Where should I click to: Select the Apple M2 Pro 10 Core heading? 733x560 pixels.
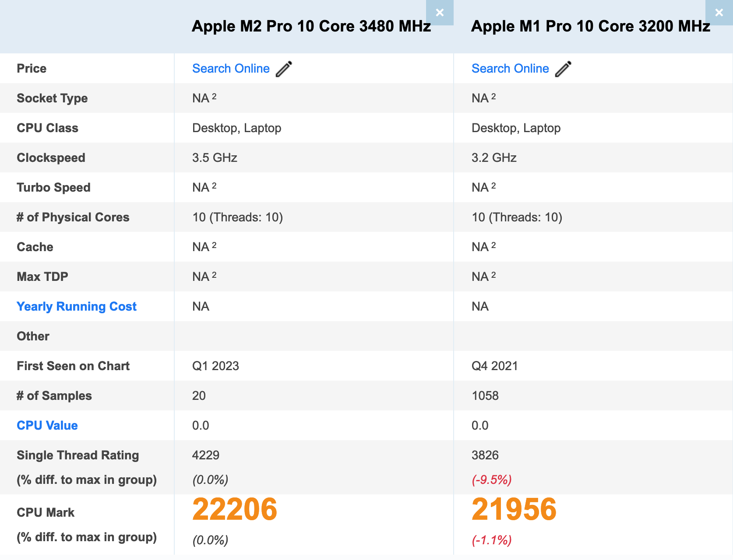pos(311,26)
